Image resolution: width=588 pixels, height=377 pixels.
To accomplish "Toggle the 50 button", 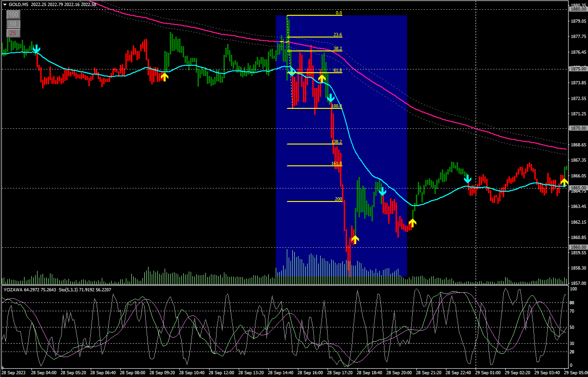I will [x=13, y=24].
